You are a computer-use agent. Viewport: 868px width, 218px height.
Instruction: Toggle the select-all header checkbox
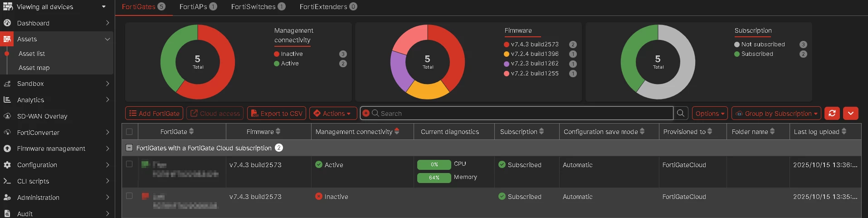[x=129, y=132]
